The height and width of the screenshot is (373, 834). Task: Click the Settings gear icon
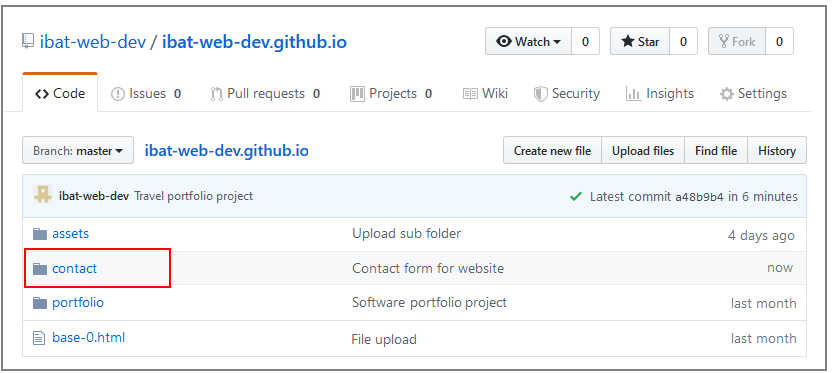pyautogui.click(x=727, y=95)
